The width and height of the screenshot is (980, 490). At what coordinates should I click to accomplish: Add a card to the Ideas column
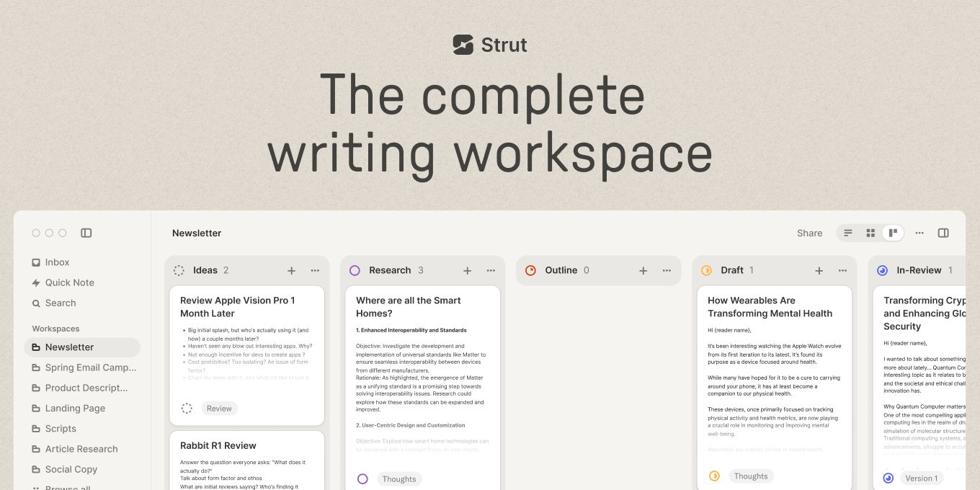pyautogui.click(x=292, y=271)
